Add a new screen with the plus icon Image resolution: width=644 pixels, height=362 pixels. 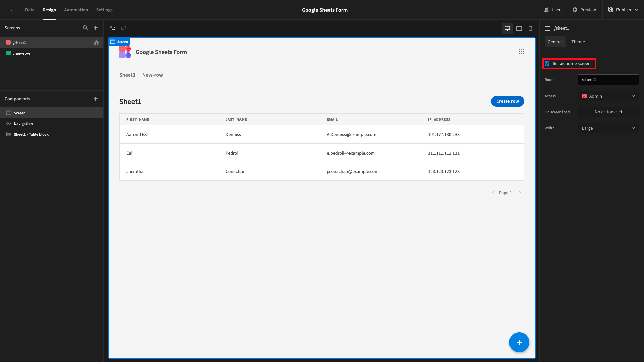[96, 28]
